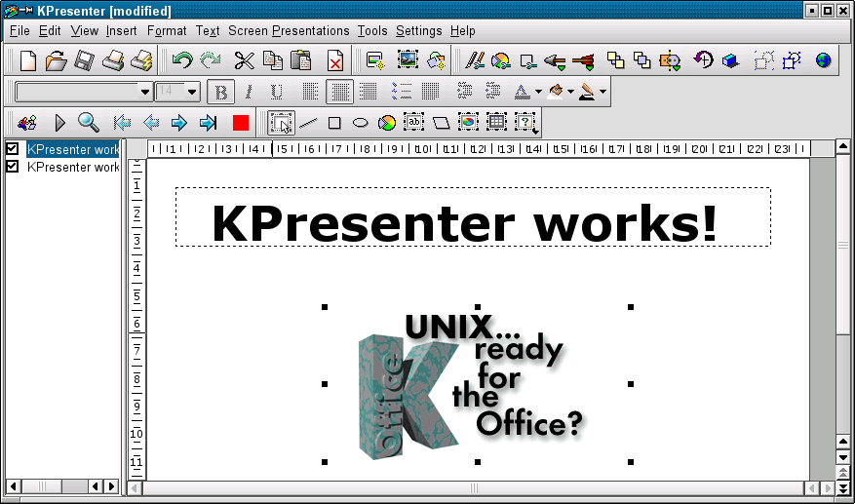Insert a table object icon
Viewport: 855px width, 504px height.
pyautogui.click(x=496, y=122)
